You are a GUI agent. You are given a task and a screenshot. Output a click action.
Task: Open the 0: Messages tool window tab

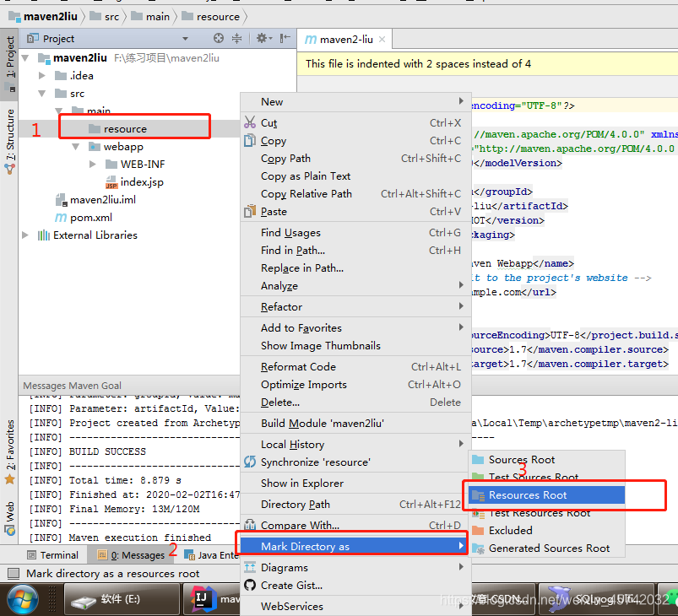tap(131, 554)
